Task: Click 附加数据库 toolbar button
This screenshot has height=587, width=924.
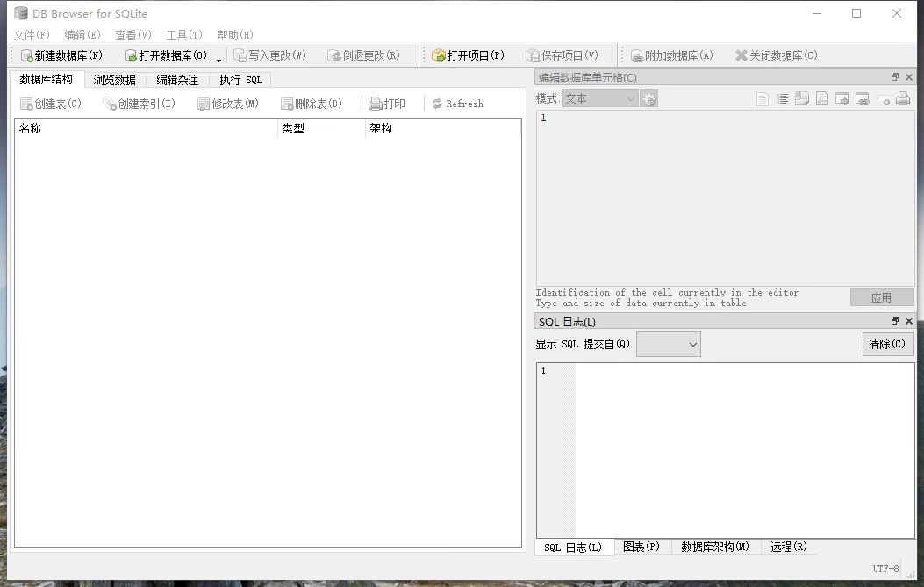Action: (672, 55)
